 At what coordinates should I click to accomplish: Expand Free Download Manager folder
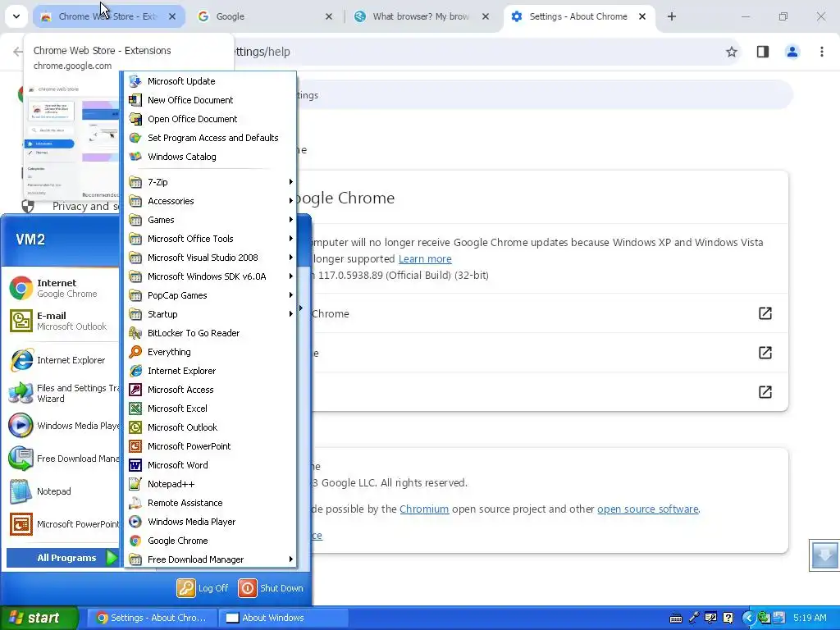coord(210,559)
